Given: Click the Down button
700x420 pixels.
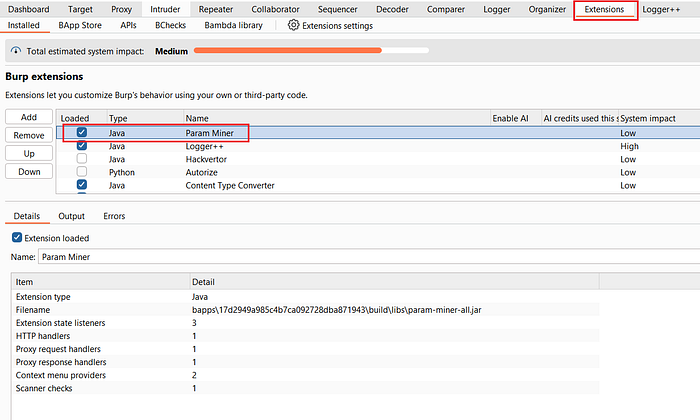Looking at the screenshot, I should coord(29,171).
